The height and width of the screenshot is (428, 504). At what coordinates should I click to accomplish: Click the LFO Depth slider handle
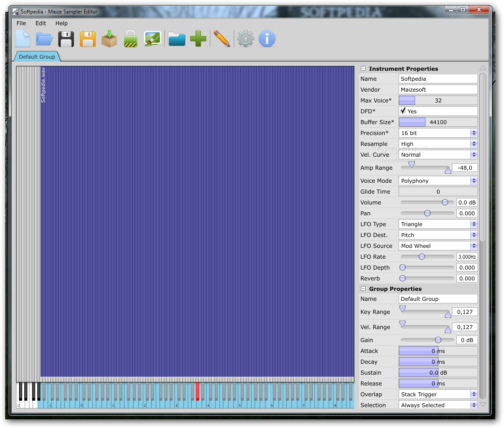[x=403, y=267]
